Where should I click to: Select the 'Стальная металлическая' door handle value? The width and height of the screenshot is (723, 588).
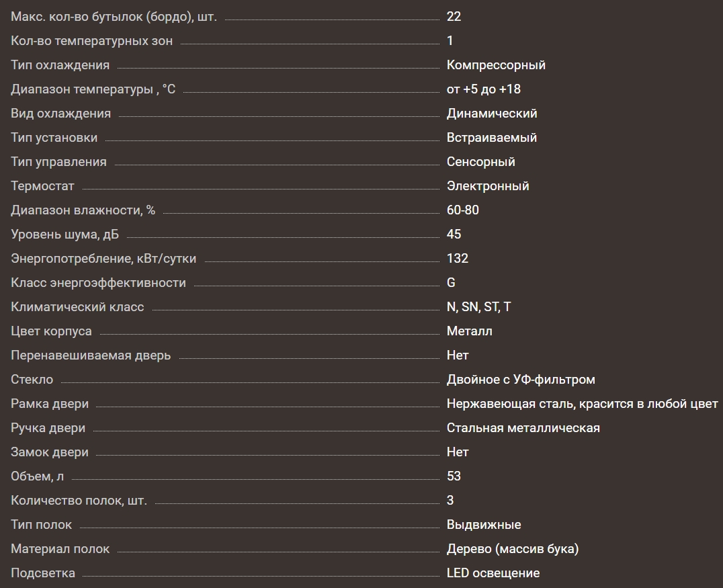tap(523, 428)
